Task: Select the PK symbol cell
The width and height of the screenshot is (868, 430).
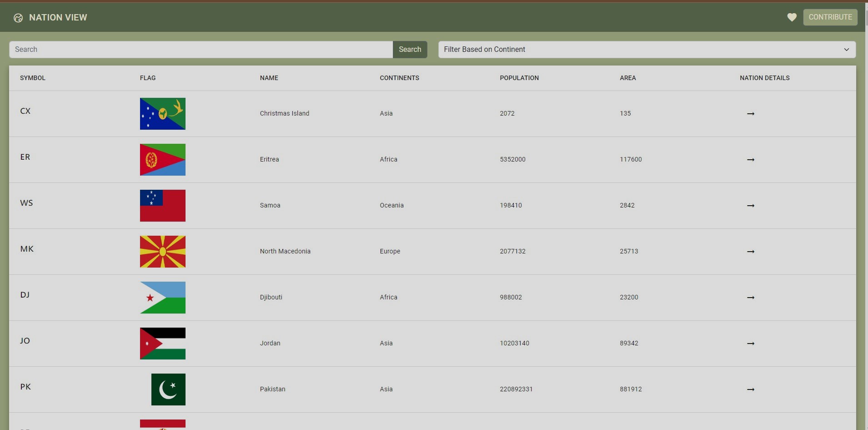Action: (25, 387)
